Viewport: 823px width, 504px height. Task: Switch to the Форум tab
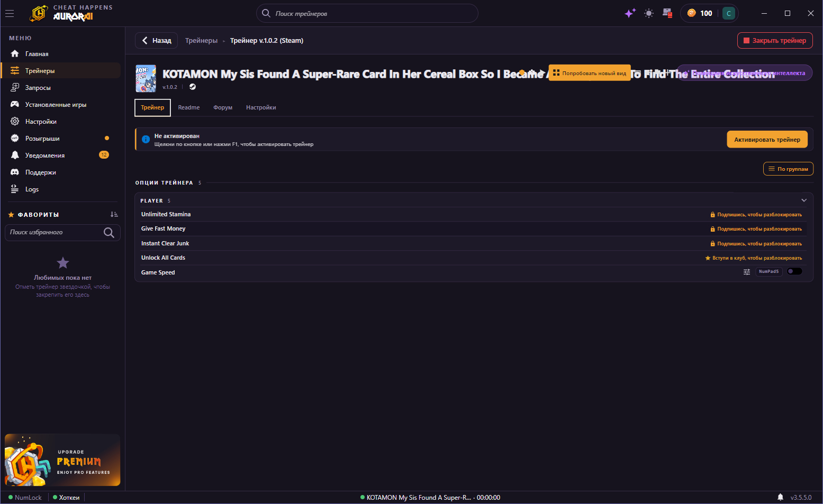click(223, 107)
